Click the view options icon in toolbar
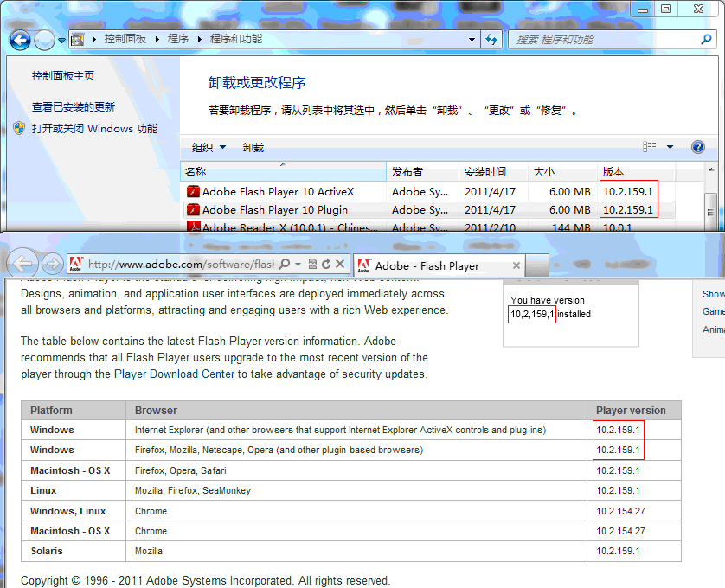 coord(650,148)
